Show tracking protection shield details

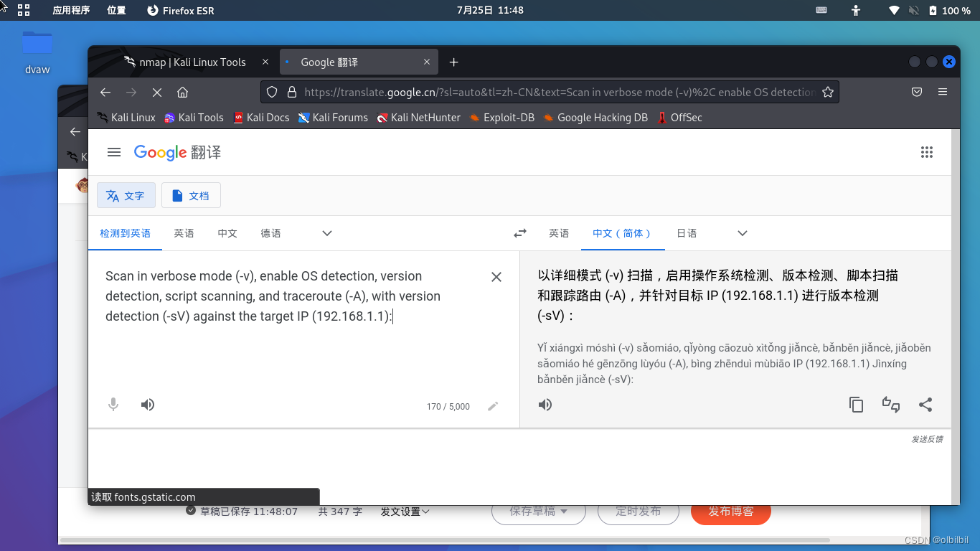(272, 92)
